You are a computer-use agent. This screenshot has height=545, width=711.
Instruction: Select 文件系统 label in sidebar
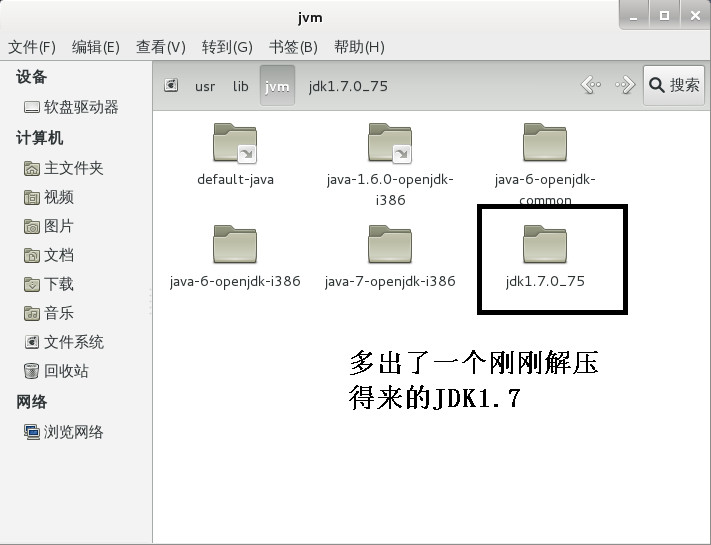click(x=73, y=342)
